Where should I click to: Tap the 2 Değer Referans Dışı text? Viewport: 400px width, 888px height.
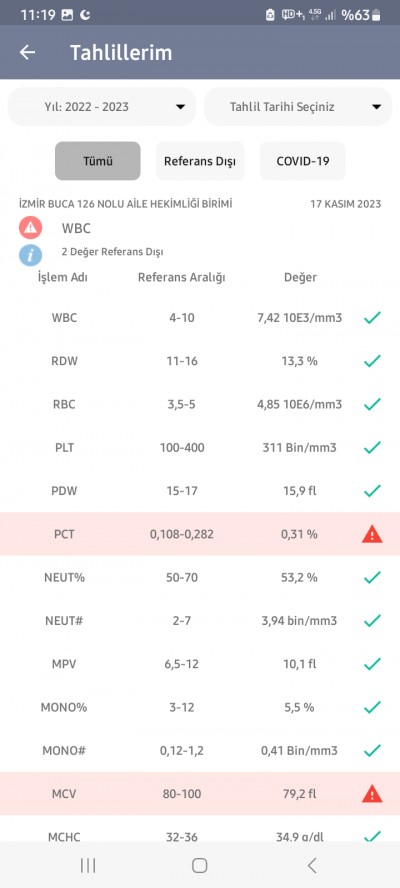112,252
